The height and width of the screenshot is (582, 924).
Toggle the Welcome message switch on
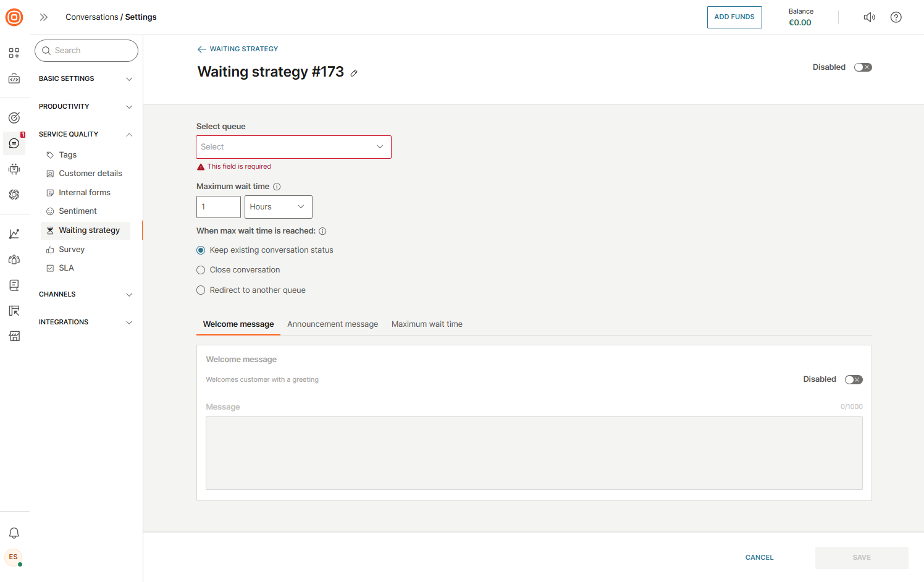tap(853, 379)
